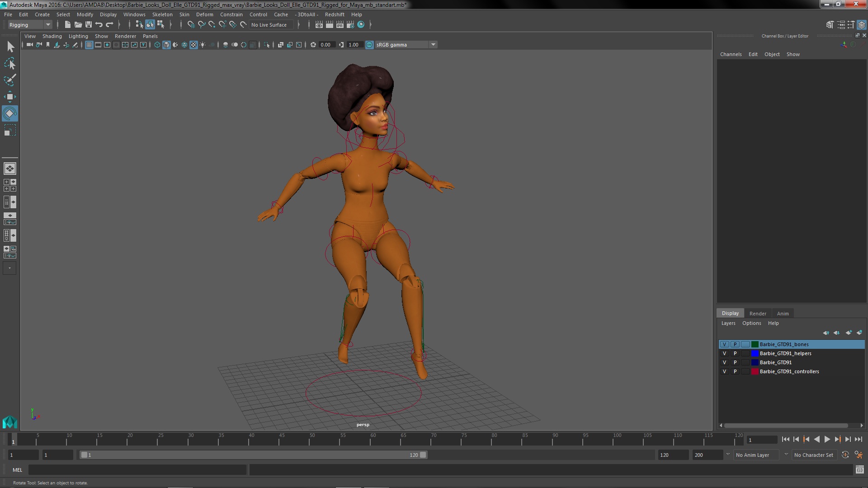868x488 pixels.
Task: Toggle textured display in viewport
Action: tap(193, 45)
